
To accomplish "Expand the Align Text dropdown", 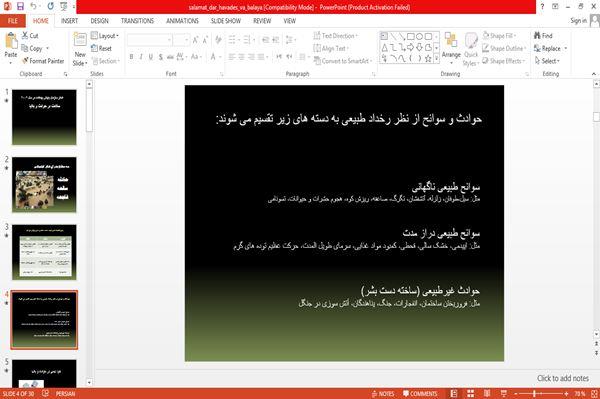I will coord(331,48).
